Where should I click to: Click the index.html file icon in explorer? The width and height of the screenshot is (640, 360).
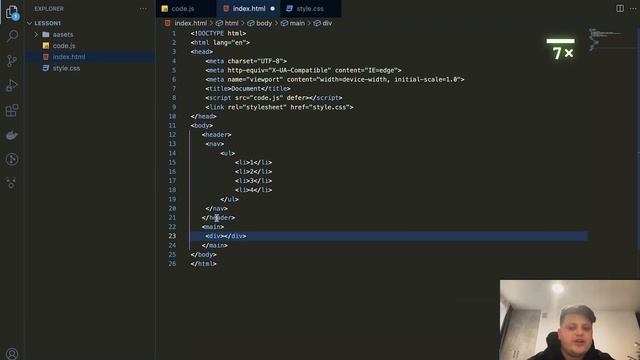click(46, 57)
